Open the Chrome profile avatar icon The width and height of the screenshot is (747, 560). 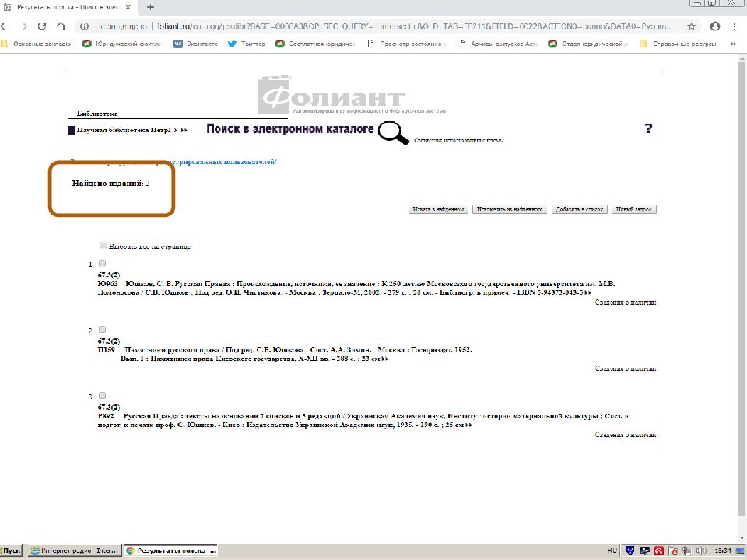pyautogui.click(x=714, y=26)
